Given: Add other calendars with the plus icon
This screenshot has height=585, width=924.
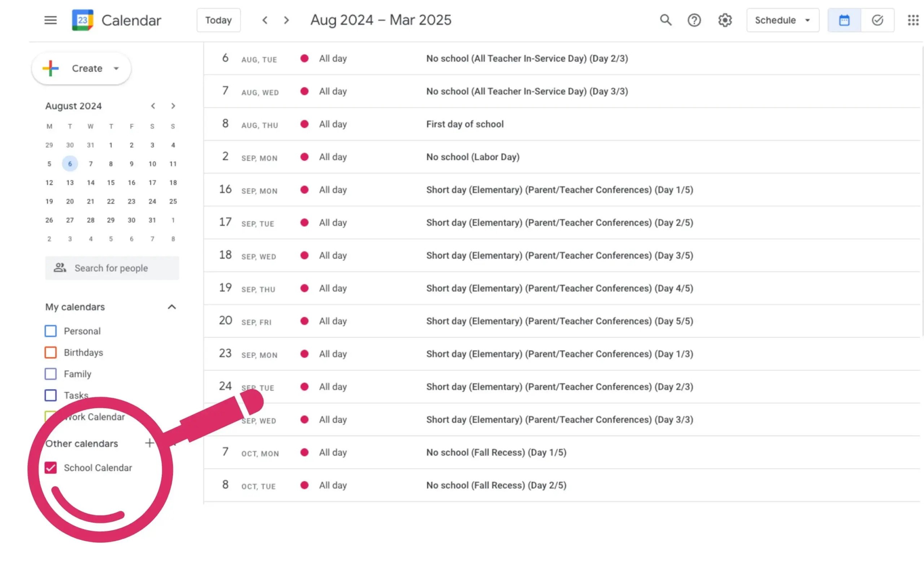Looking at the screenshot, I should (150, 443).
